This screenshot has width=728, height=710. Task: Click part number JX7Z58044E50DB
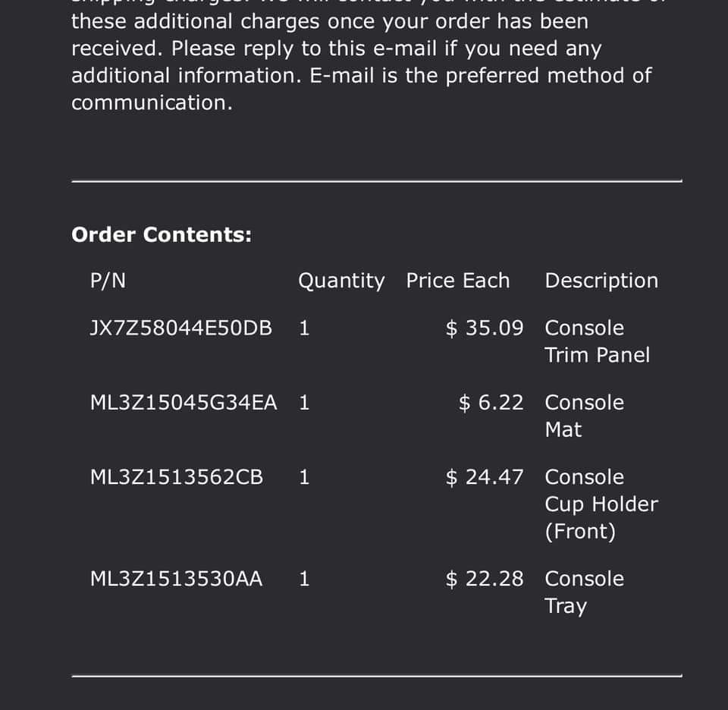(180, 328)
